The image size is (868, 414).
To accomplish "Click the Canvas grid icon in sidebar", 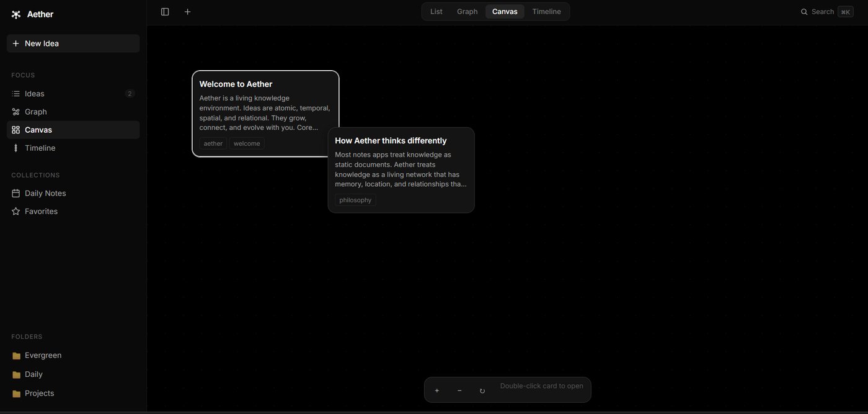I will pos(16,130).
